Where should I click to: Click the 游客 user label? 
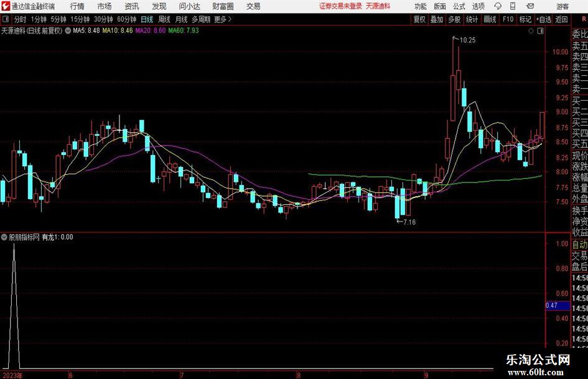tap(562, 6)
